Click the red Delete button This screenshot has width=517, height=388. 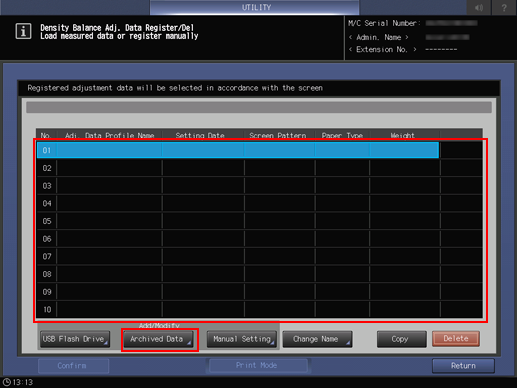456,339
